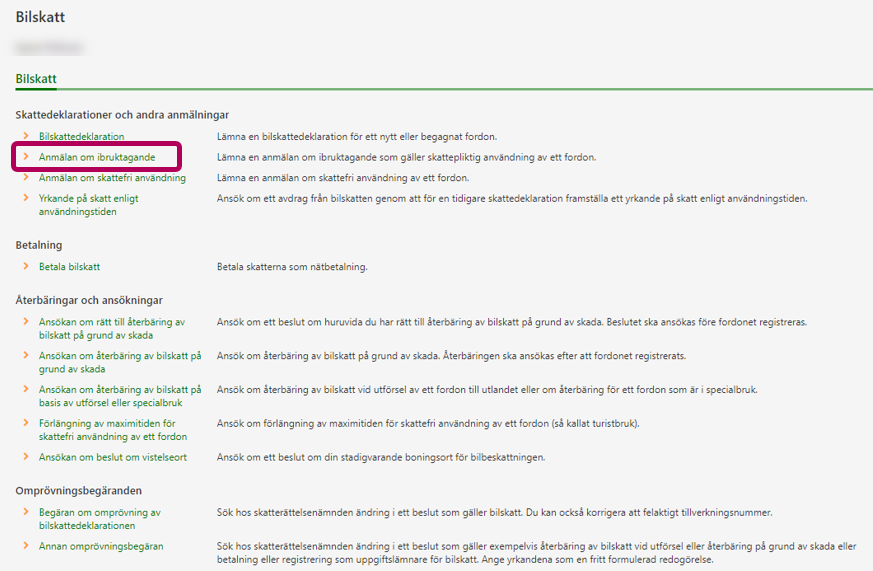Click the arrow icon beside Bilskattedeklaration
The image size is (873, 571).
coord(26,136)
